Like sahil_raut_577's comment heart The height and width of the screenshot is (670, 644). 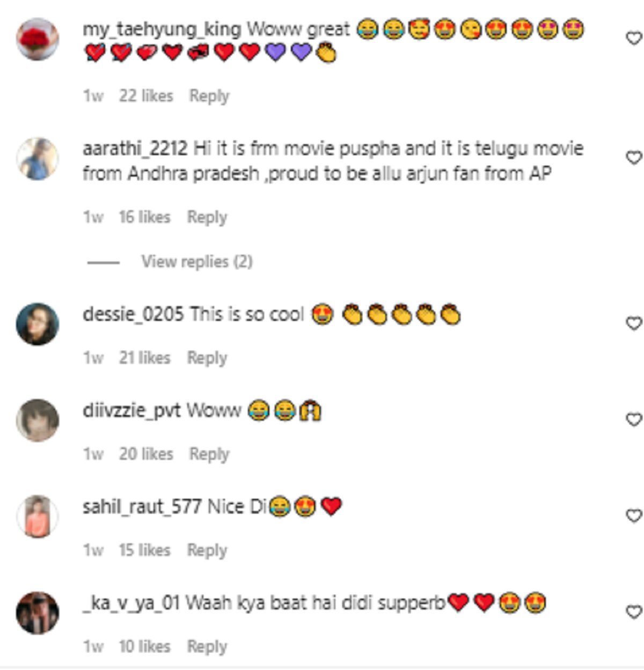(634, 516)
